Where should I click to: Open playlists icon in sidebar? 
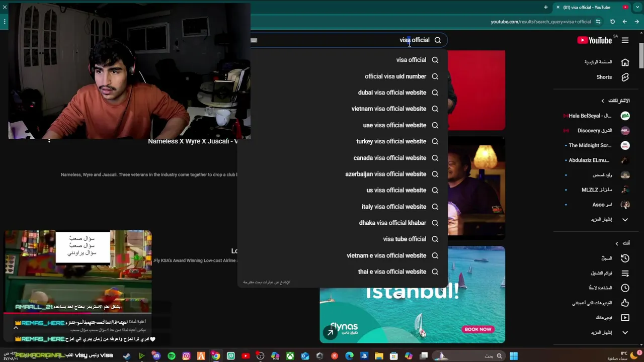point(625,273)
